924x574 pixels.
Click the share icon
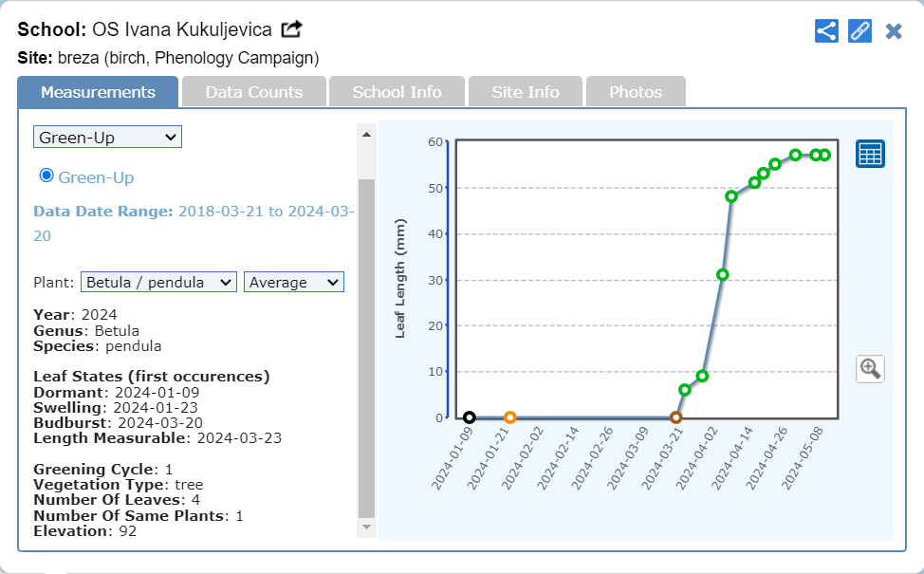(826, 30)
